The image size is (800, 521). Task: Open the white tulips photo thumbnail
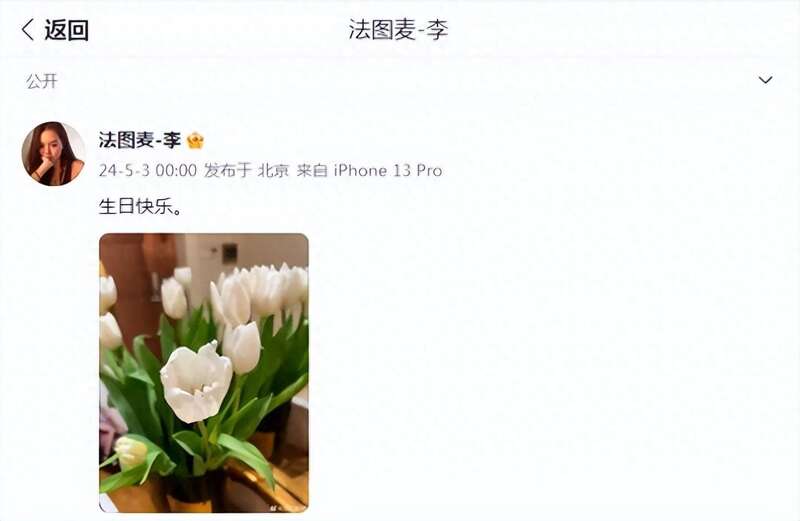(204, 373)
